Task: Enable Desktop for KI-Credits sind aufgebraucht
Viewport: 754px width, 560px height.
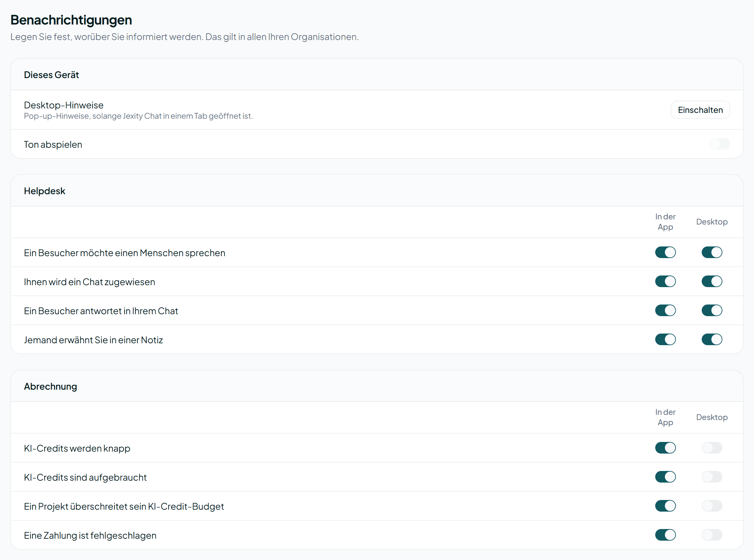Action: tap(712, 477)
